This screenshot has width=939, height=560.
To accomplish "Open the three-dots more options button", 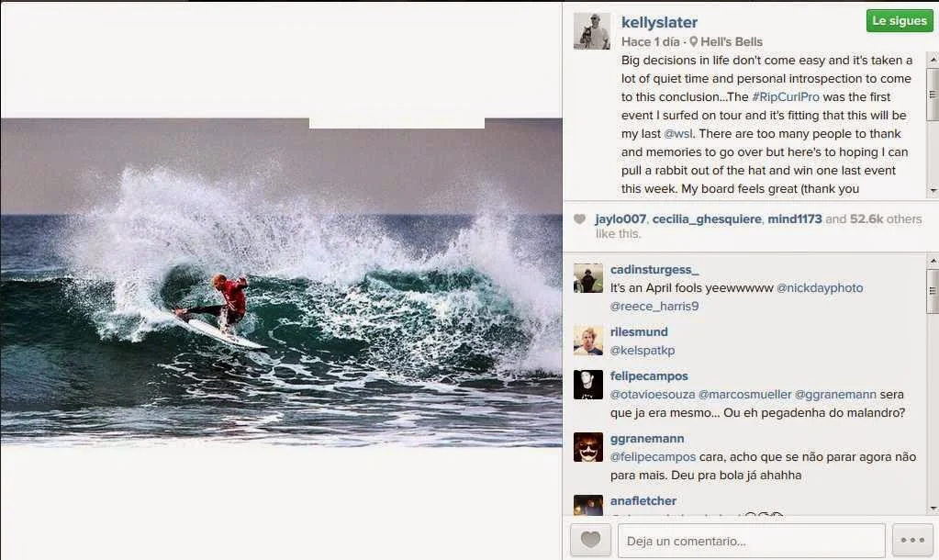I will (x=912, y=540).
